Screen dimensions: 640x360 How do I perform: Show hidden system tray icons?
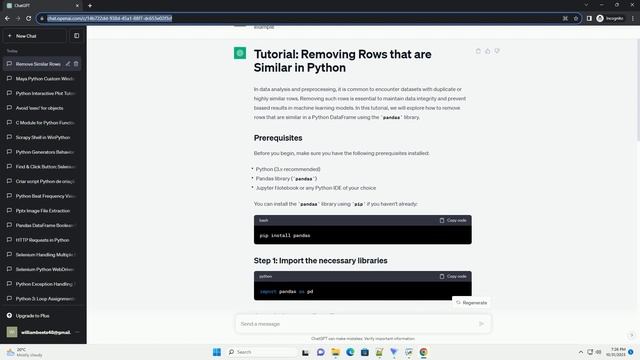[580, 352]
